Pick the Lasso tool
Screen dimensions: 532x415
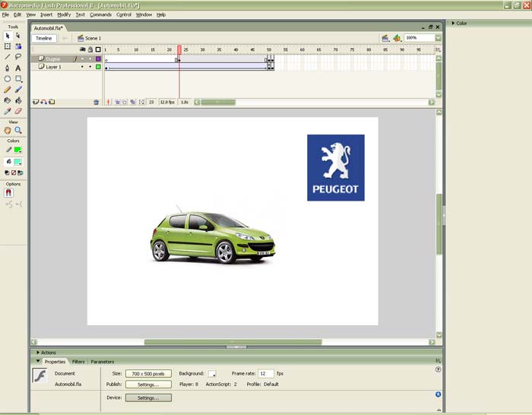[x=18, y=57]
